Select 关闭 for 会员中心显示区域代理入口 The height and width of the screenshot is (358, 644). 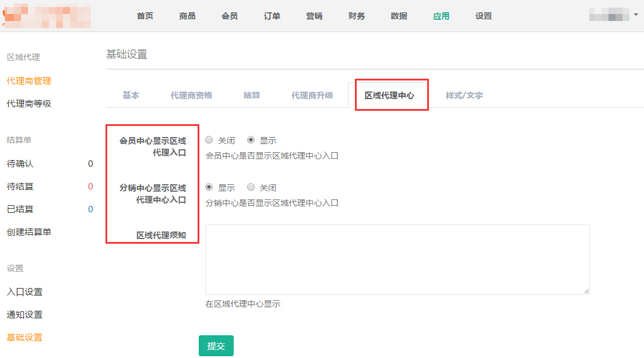point(209,140)
